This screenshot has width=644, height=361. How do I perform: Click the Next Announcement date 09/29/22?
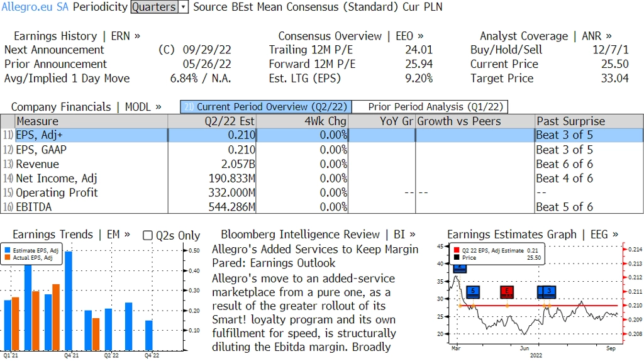pos(207,50)
